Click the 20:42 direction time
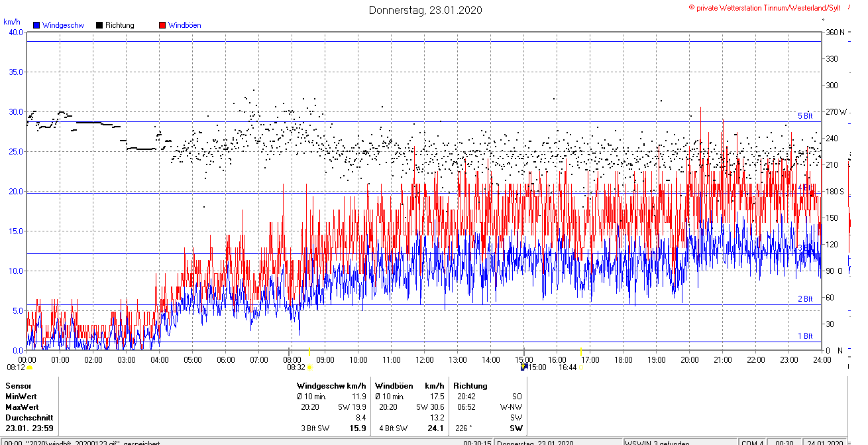 click(466, 397)
